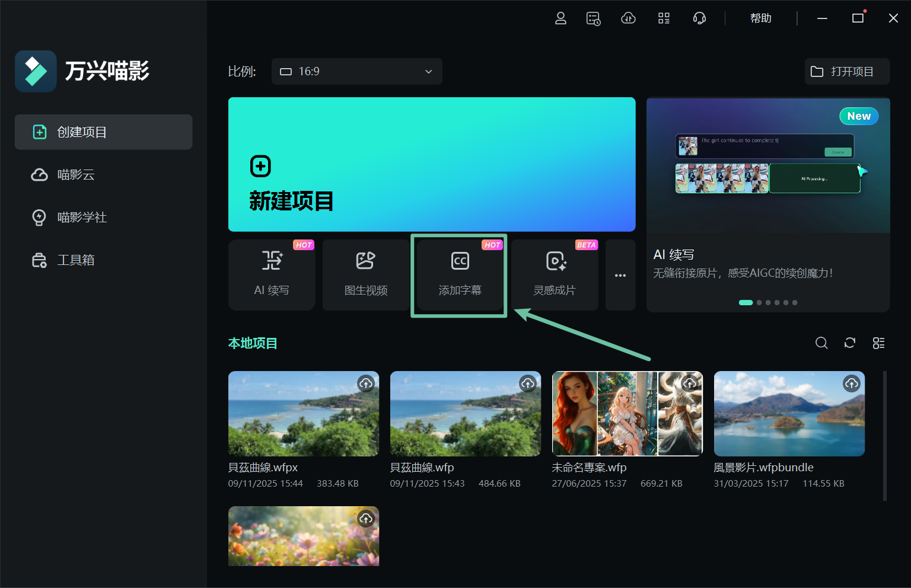Click the search icon above local projects
Screen dimensions: 911x588
(821, 343)
